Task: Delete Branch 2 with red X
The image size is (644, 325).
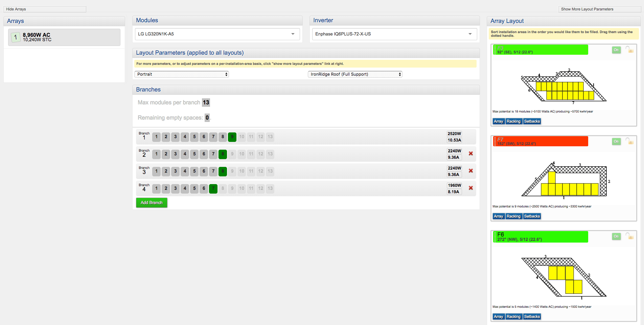Action: tap(470, 154)
